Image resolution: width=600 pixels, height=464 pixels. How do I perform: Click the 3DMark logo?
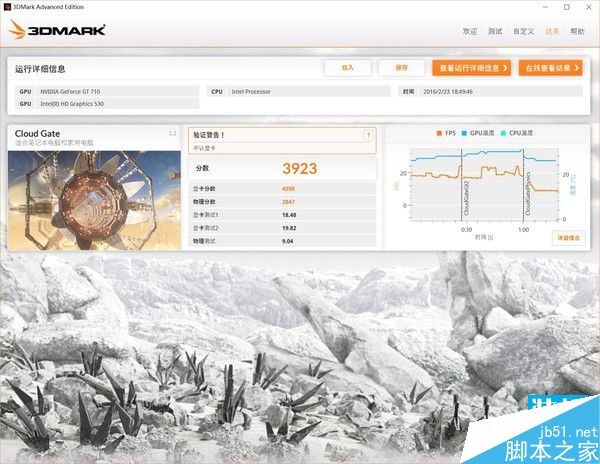[57, 30]
